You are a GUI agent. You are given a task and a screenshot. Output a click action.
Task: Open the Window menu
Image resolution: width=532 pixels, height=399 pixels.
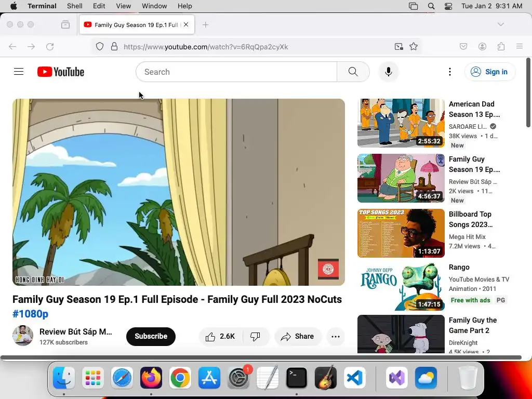(154, 6)
